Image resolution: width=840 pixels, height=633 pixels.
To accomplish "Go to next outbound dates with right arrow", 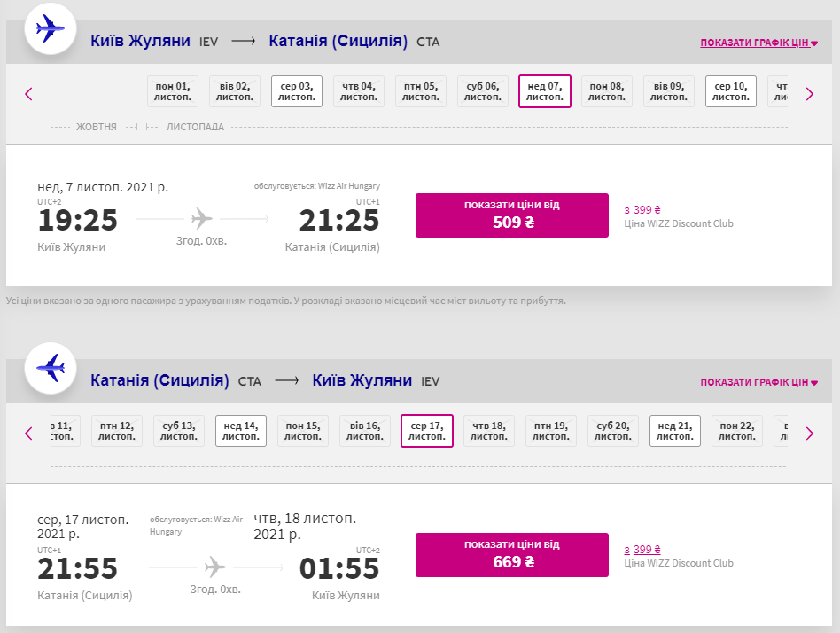I will 809,93.
